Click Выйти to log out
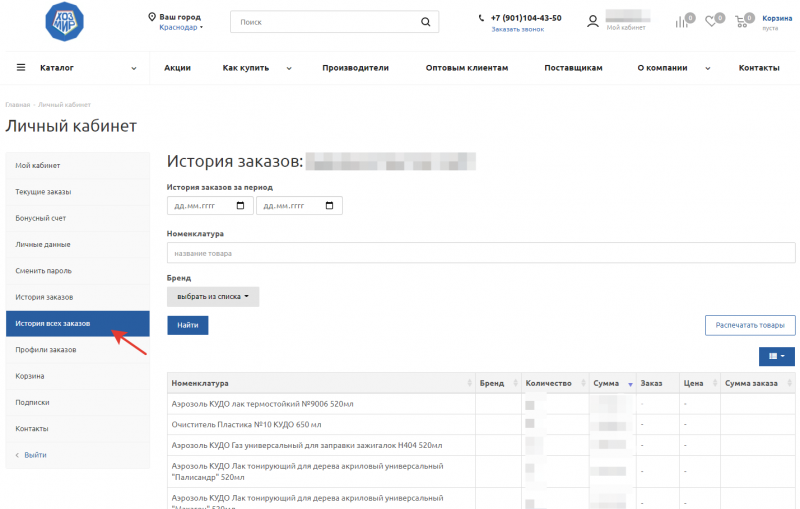The width and height of the screenshot is (800, 509). 35,455
